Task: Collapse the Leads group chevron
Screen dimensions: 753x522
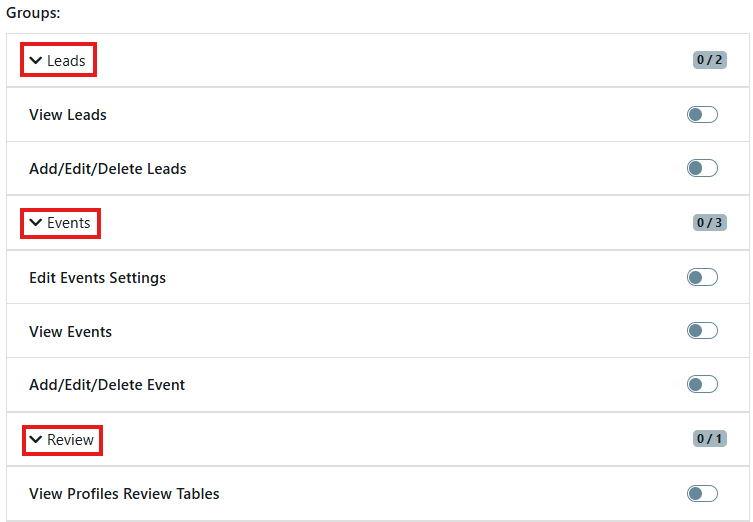Action: point(36,61)
